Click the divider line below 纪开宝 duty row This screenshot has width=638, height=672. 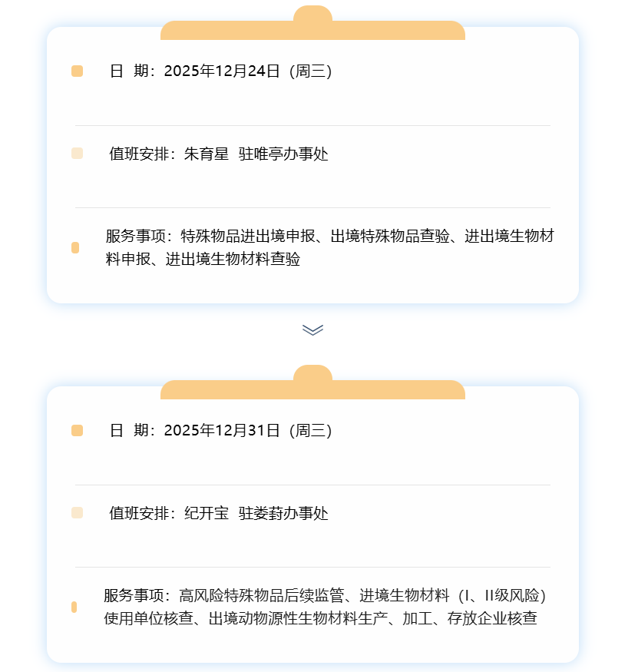click(x=312, y=567)
